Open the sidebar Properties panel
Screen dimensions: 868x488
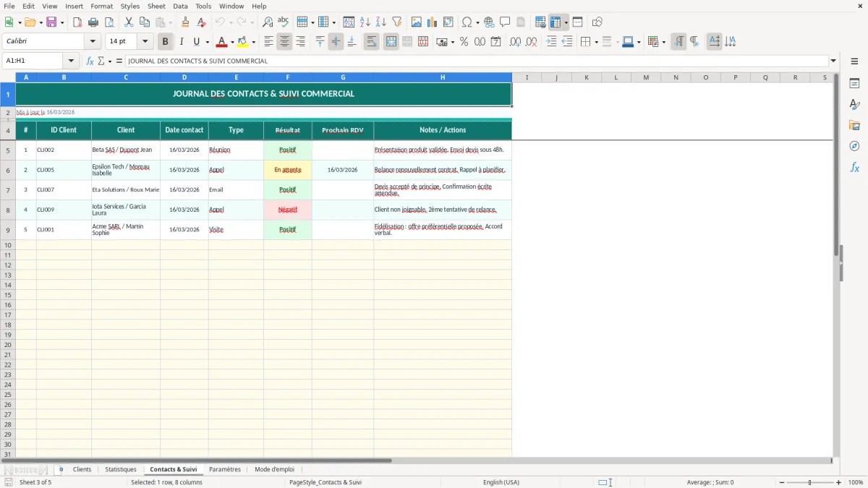pyautogui.click(x=854, y=84)
